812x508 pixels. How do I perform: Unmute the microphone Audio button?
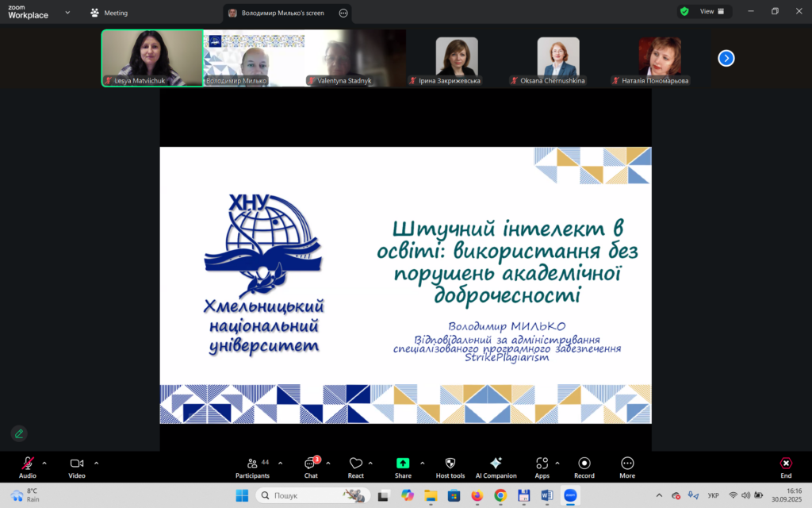click(x=28, y=467)
